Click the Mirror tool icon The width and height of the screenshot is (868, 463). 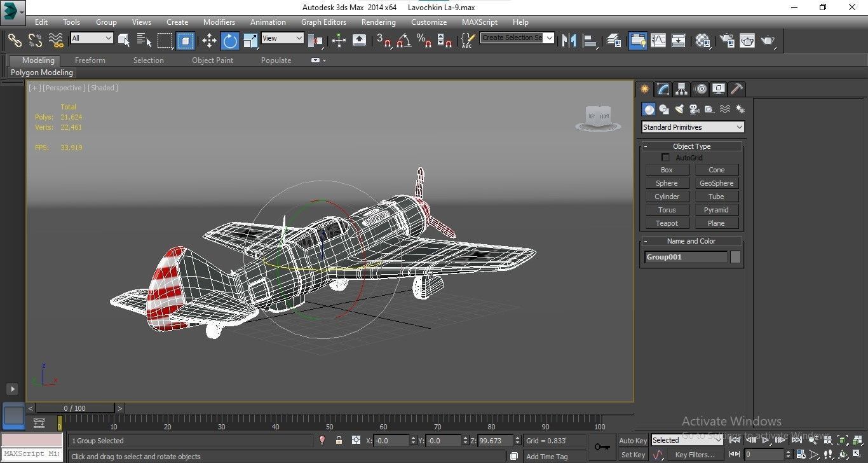click(x=569, y=41)
